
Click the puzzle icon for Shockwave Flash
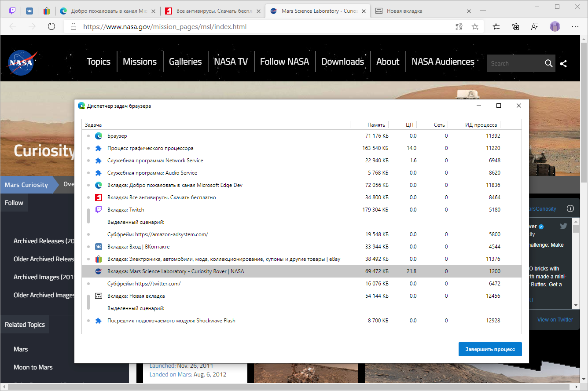click(99, 321)
